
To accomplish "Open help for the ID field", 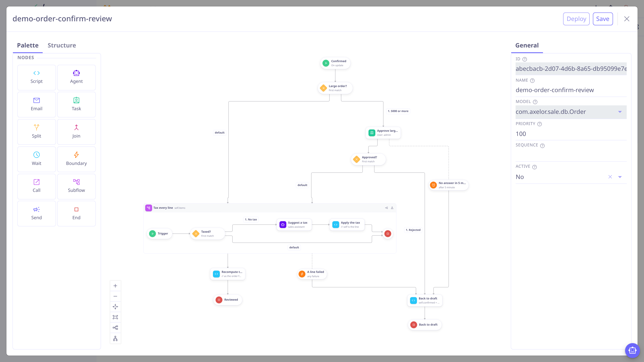I will point(525,59).
